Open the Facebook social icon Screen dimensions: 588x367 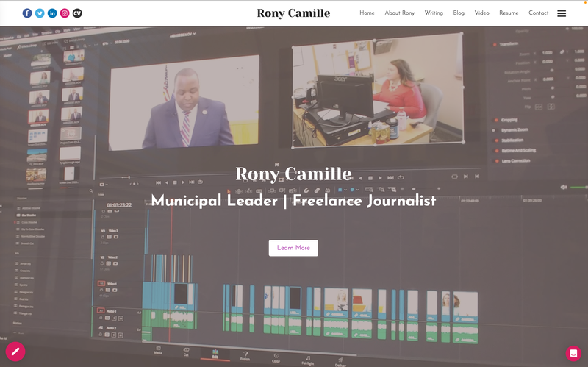27,13
